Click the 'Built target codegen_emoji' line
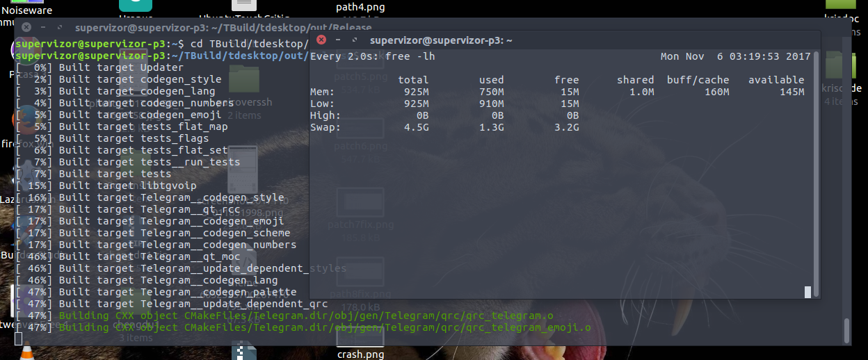The width and height of the screenshot is (868, 360). (118, 115)
